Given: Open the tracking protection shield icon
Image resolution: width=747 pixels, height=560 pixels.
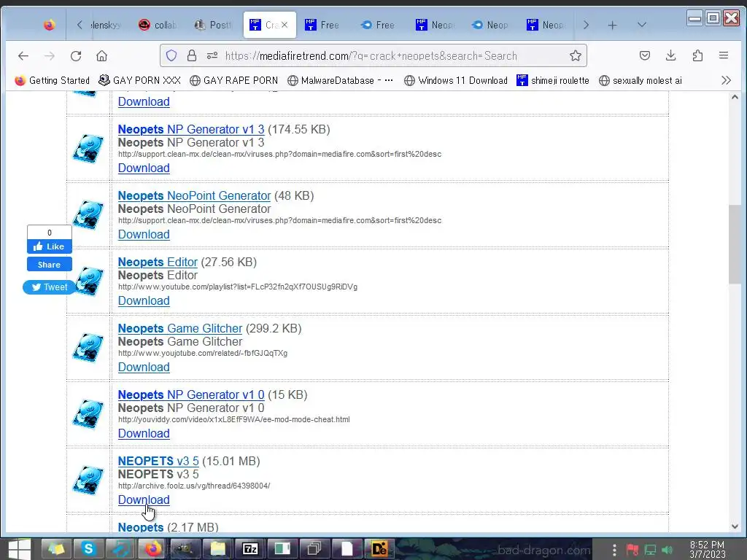Looking at the screenshot, I should pos(171,55).
